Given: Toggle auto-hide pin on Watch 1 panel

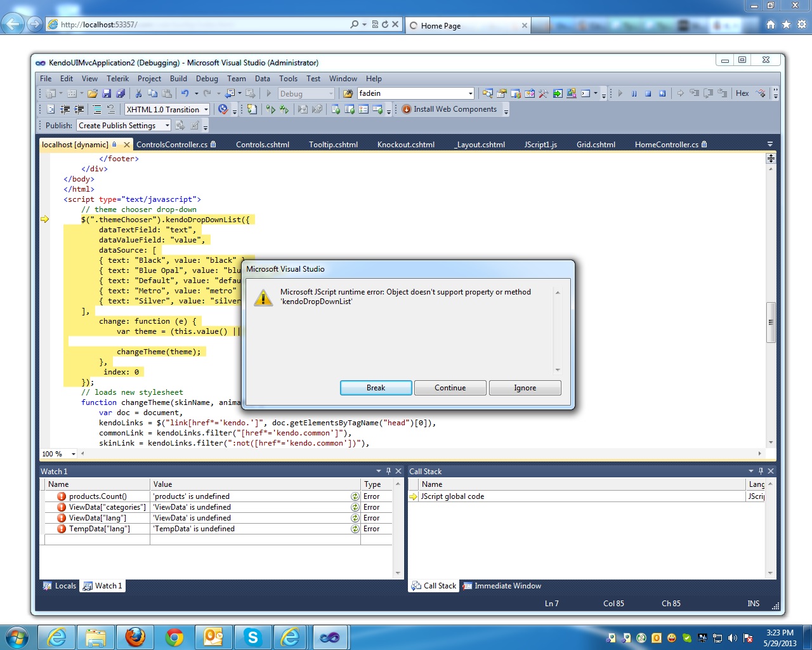Looking at the screenshot, I should tap(389, 471).
